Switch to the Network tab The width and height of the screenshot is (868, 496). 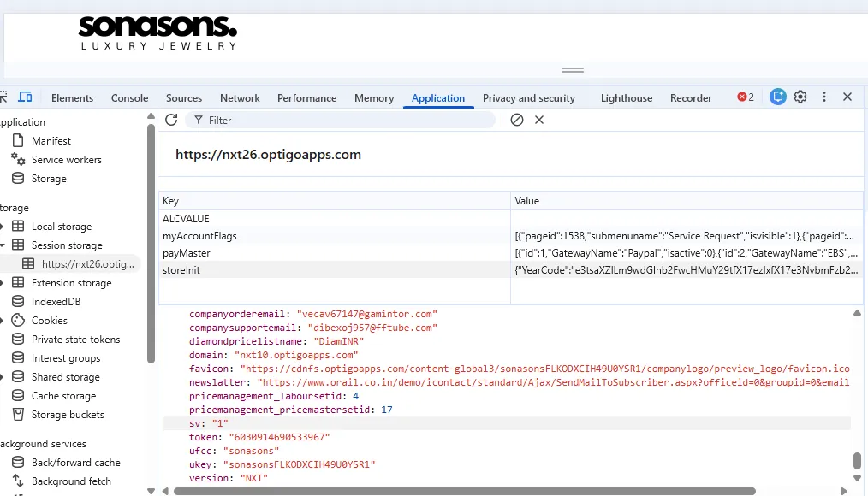240,98
